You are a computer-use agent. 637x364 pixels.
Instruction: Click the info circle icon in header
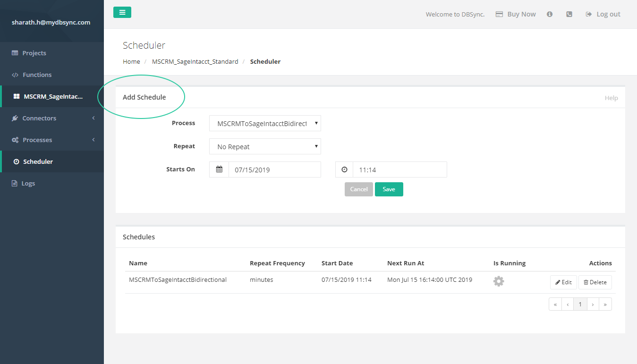550,14
